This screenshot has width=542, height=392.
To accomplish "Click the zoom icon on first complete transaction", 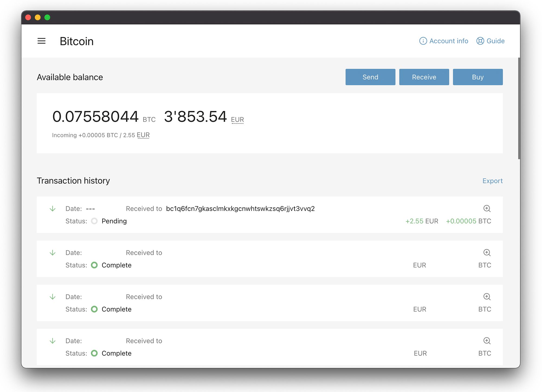I will click(487, 253).
